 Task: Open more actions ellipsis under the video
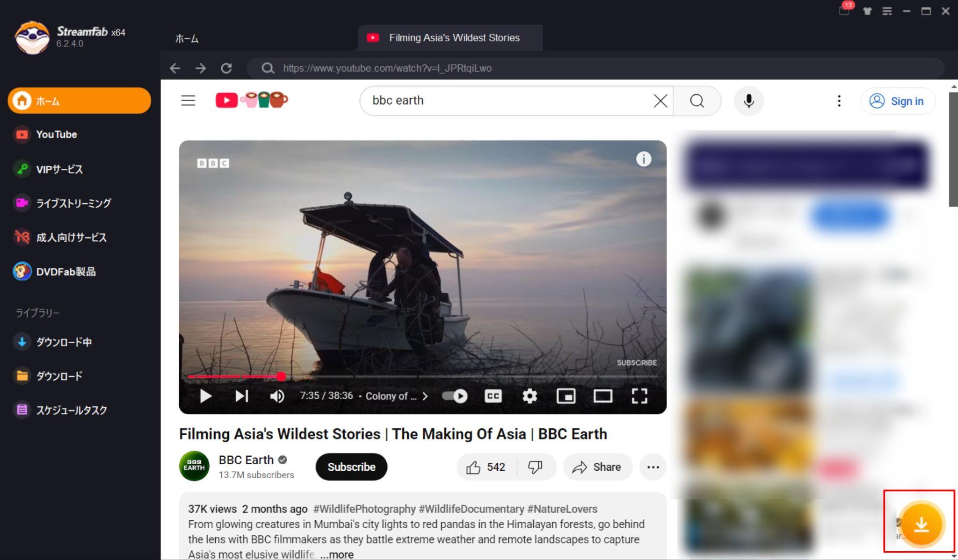(653, 467)
